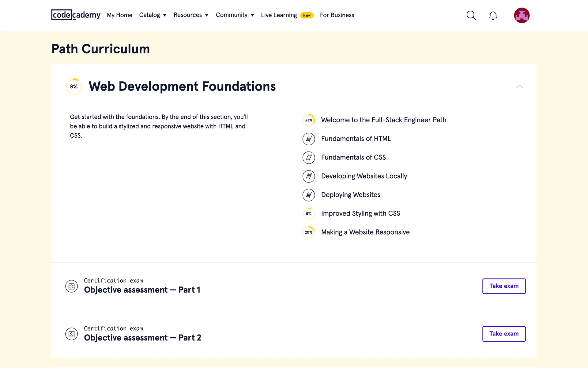Click the search magnifier icon

[471, 15]
